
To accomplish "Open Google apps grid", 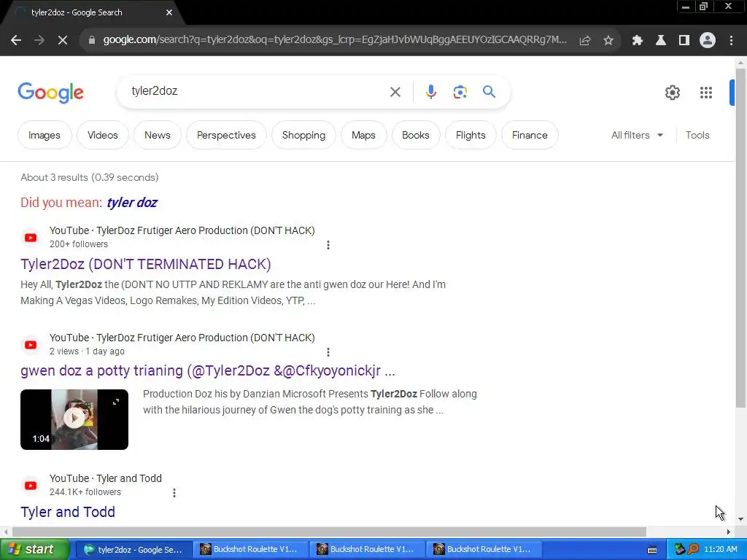I will point(705,93).
